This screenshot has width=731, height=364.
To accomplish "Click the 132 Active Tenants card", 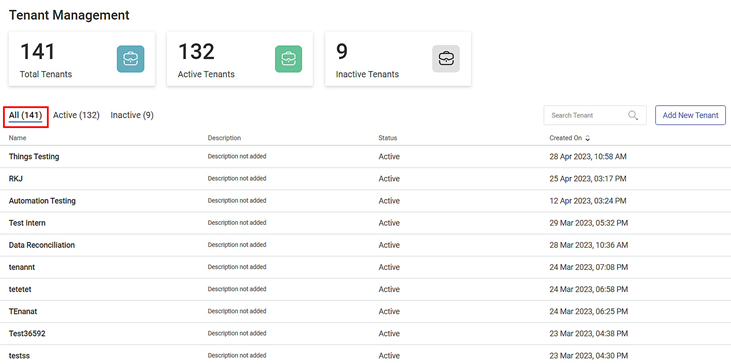I will [x=240, y=59].
